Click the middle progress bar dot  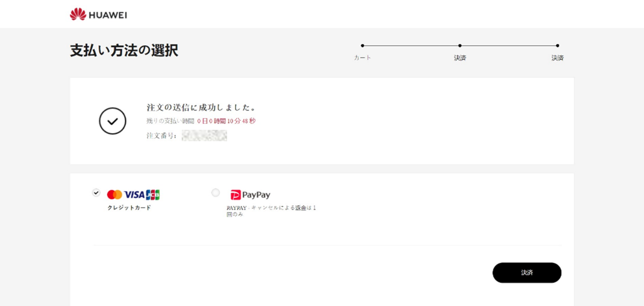[x=460, y=45]
